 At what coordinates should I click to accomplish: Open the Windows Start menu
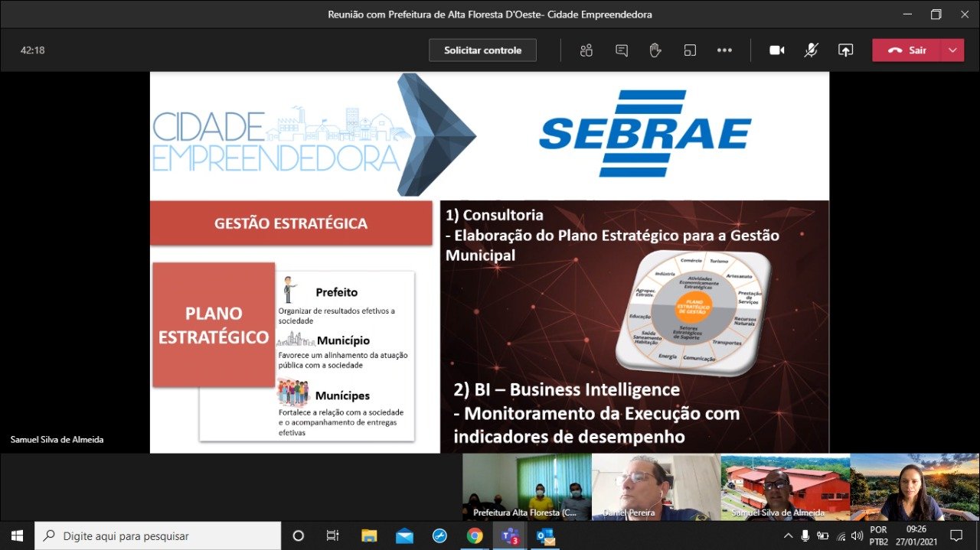coord(17,535)
